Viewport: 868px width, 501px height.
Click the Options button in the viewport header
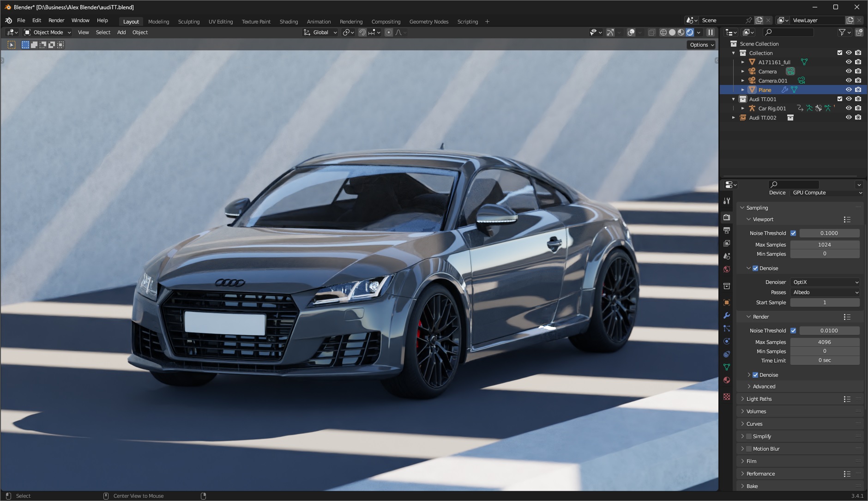700,44
